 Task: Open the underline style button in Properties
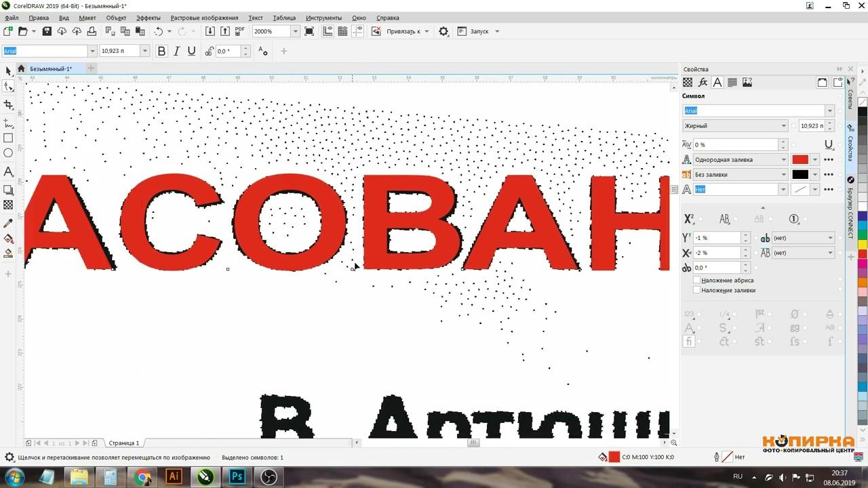(829, 144)
